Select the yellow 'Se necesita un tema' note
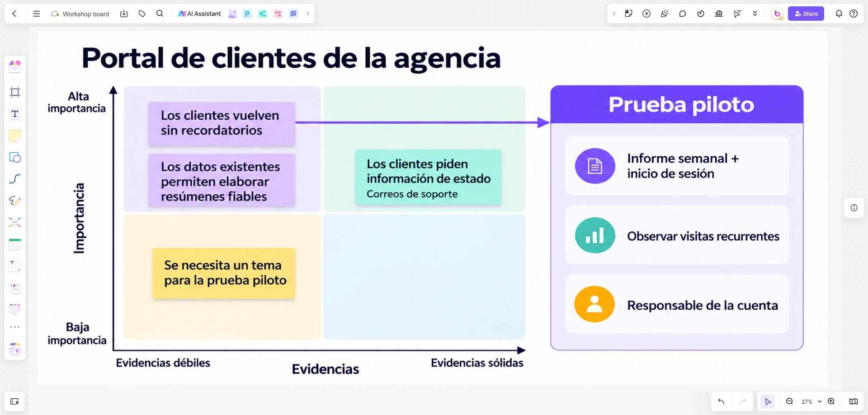The image size is (868, 415). (224, 273)
